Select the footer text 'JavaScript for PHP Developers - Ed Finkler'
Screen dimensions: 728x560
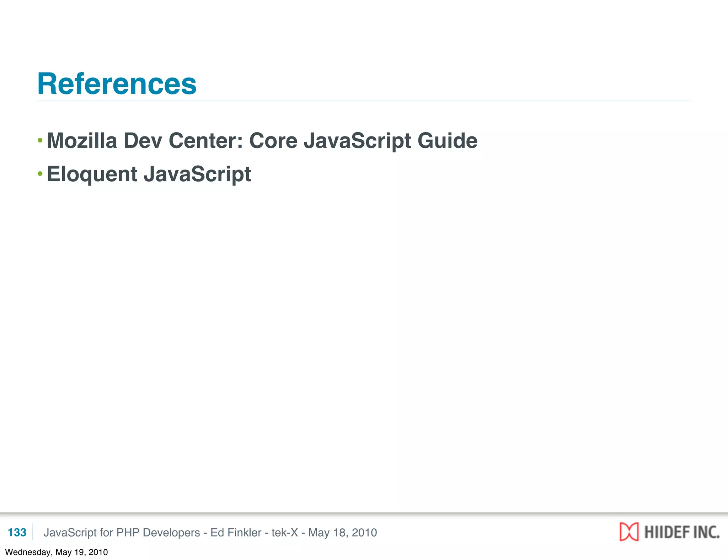pos(152,532)
